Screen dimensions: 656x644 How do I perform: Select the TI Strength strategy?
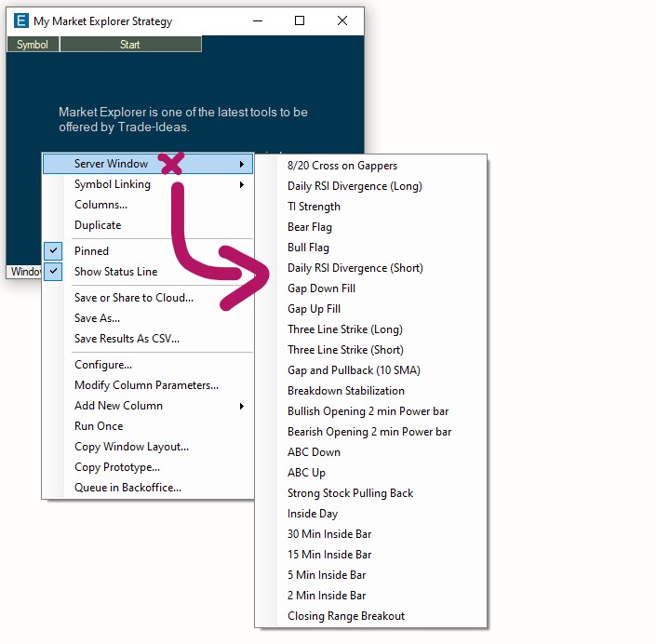coord(314,207)
